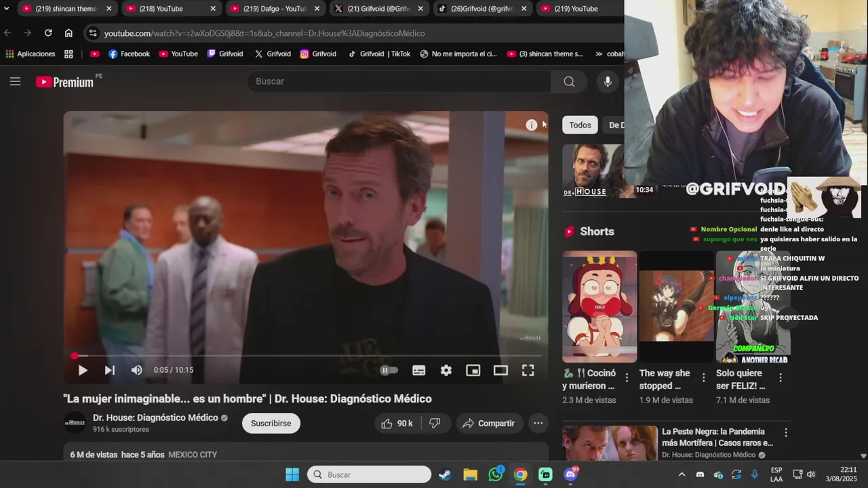
Task: Open Dr. House: Diagnóstico Médico channel name
Action: click(x=155, y=418)
